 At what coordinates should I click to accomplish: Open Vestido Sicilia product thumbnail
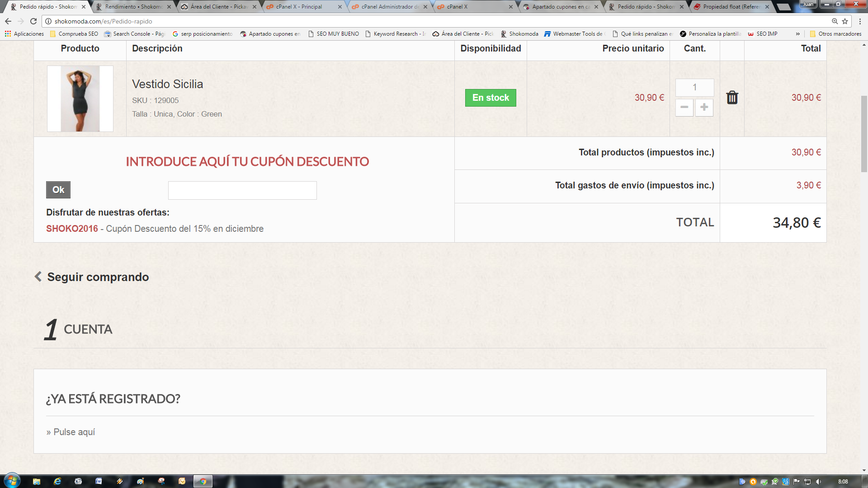[x=80, y=99]
